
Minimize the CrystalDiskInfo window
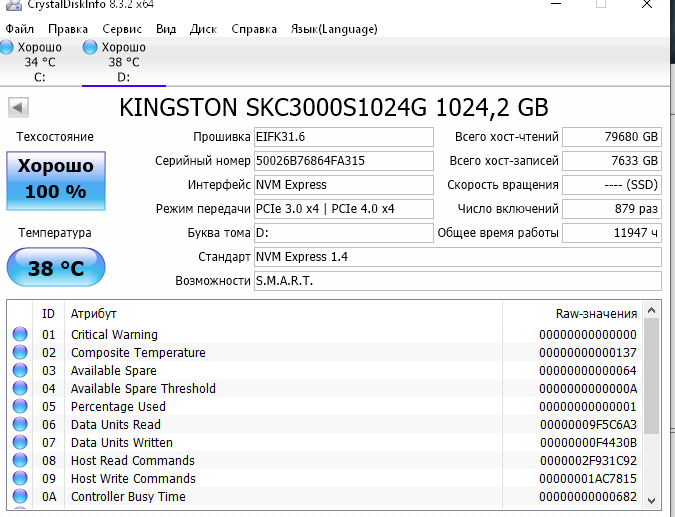(x=556, y=4)
